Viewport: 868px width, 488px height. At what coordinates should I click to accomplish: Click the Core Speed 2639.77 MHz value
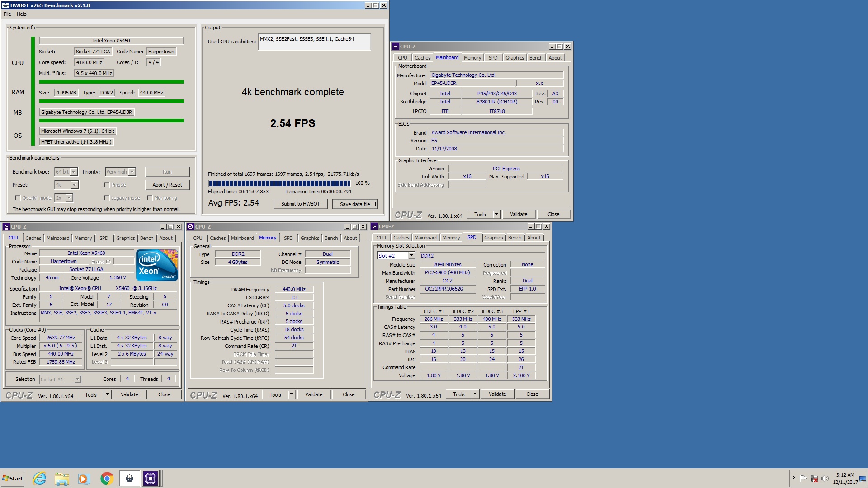tap(61, 338)
